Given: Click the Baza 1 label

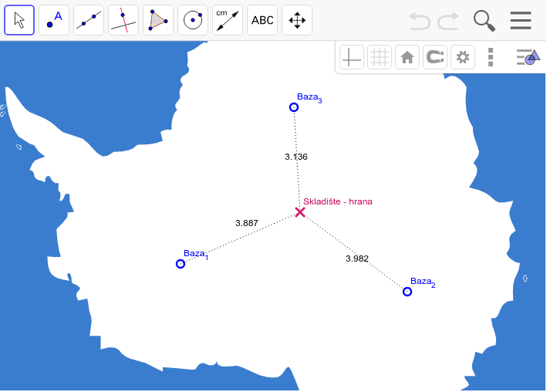Looking at the screenshot, I should point(196,255).
